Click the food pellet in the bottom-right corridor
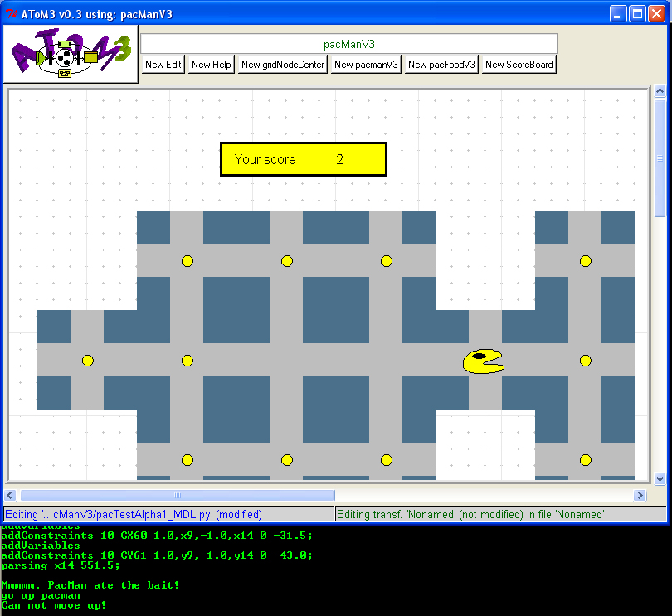The width and height of the screenshot is (672, 616). [x=586, y=459]
